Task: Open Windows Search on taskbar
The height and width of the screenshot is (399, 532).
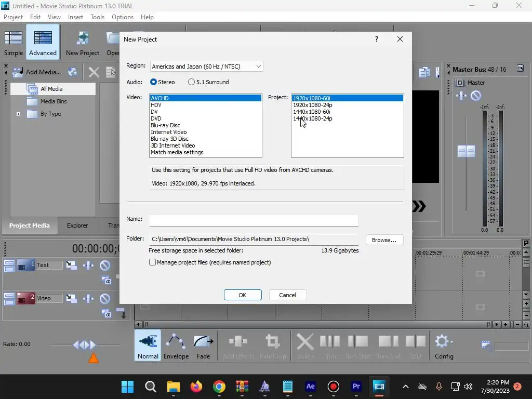Action: (x=150, y=387)
